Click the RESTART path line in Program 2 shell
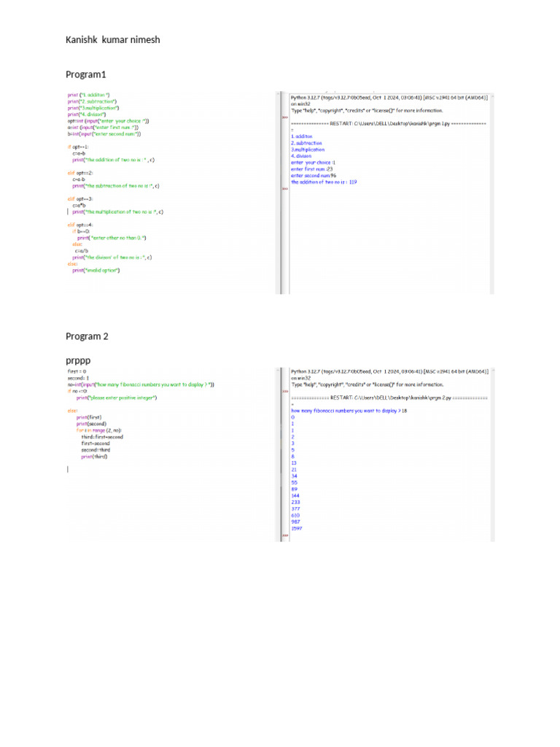This screenshot has height=747, width=560. pyautogui.click(x=389, y=398)
